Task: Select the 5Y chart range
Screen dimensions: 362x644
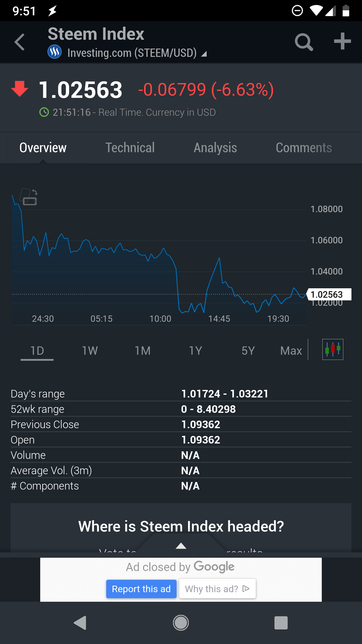Action: click(248, 351)
